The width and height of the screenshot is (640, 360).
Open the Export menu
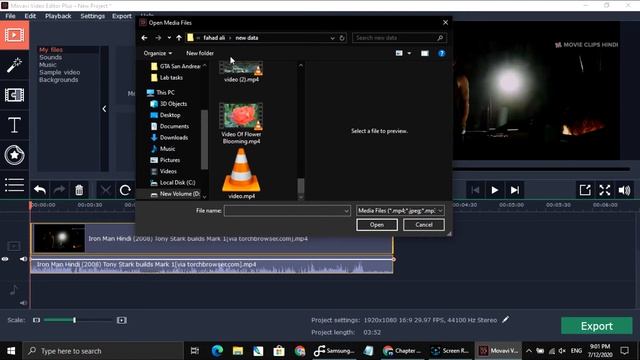[122, 16]
